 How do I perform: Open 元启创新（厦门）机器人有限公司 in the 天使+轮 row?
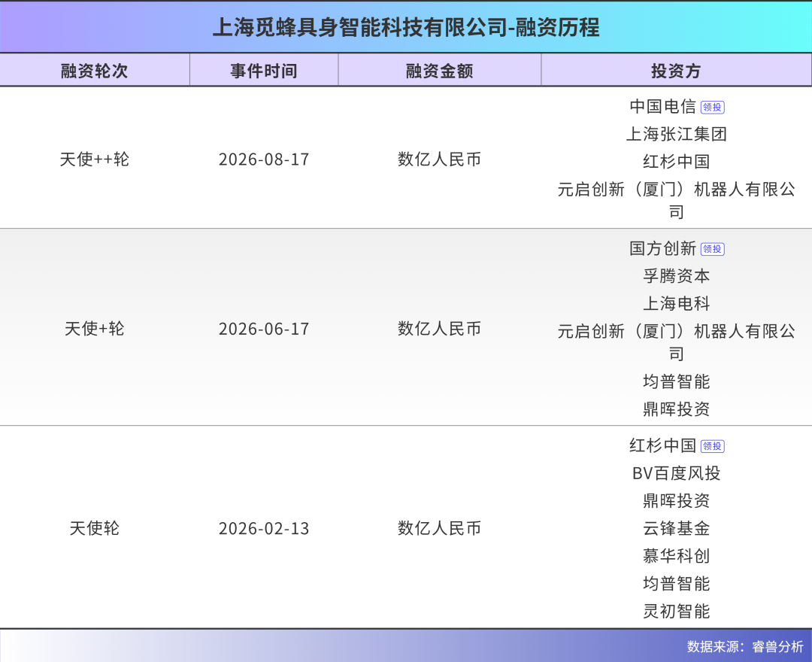click(676, 342)
